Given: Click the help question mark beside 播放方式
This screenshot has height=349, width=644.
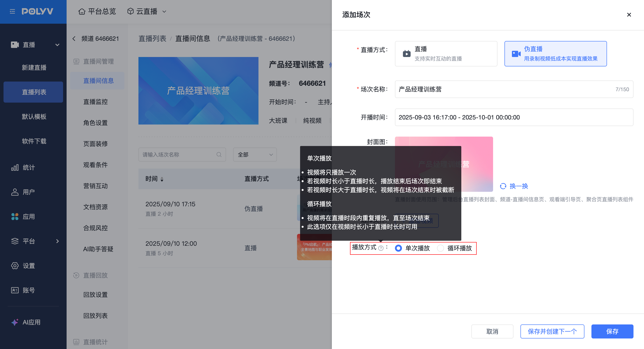Looking at the screenshot, I should pyautogui.click(x=381, y=248).
